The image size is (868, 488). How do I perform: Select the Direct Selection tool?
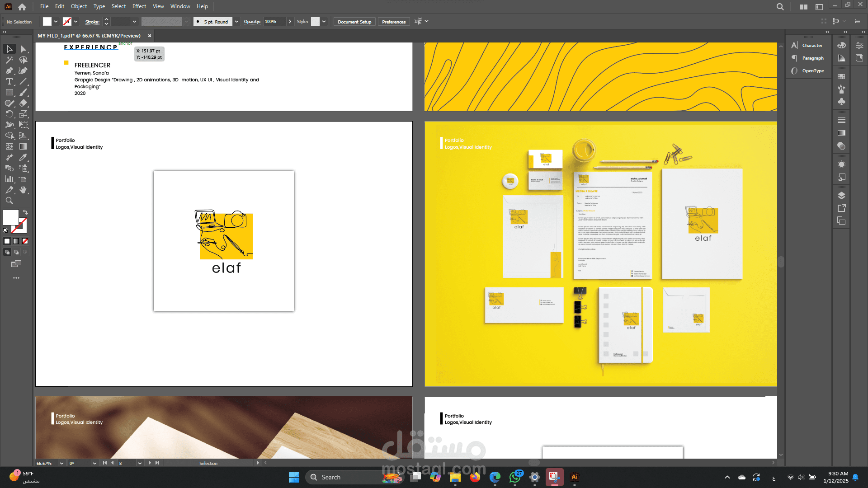point(24,49)
